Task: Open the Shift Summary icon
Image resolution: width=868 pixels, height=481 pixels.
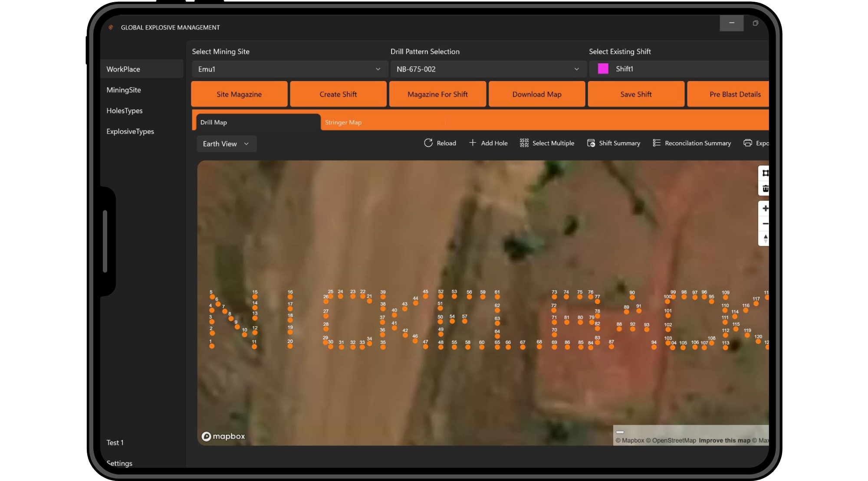Action: tap(591, 143)
